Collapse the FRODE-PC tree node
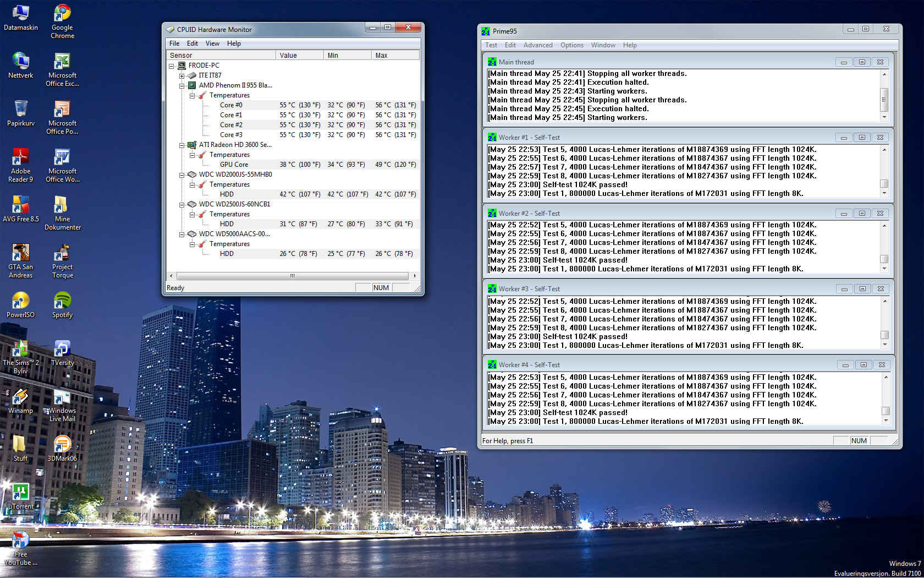 [x=172, y=66]
